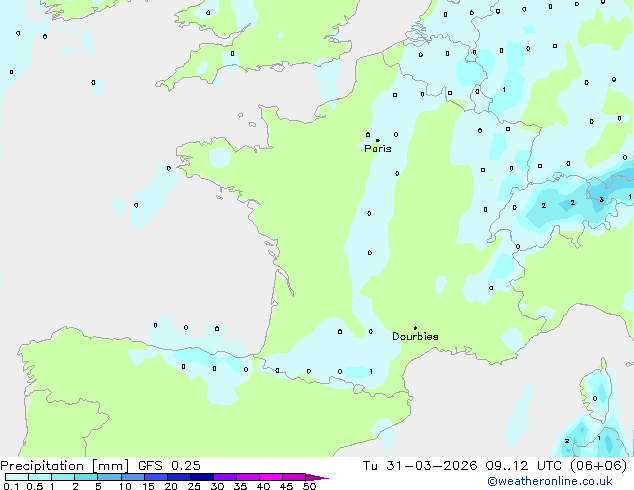Click the Paris location dot marker
Screen dimensions: 634x490
point(378,140)
